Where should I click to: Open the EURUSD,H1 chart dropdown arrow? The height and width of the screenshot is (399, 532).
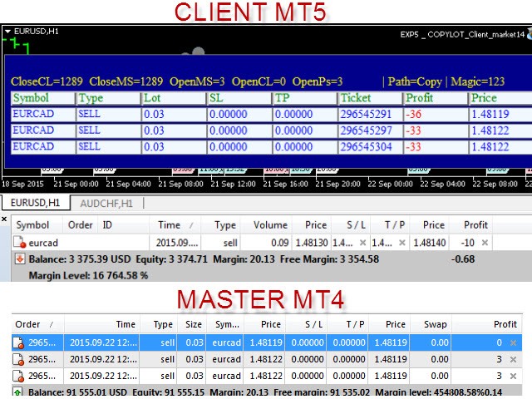7,32
